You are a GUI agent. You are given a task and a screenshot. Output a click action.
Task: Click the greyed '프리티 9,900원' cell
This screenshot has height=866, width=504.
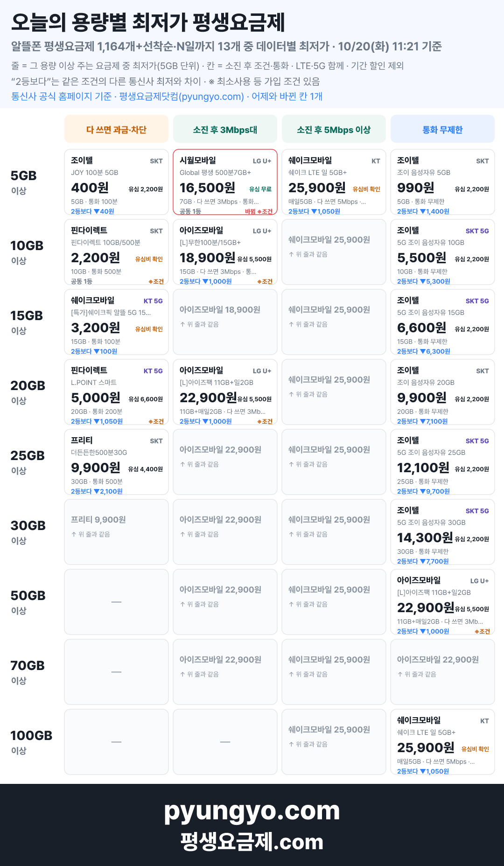pyautogui.click(x=116, y=532)
